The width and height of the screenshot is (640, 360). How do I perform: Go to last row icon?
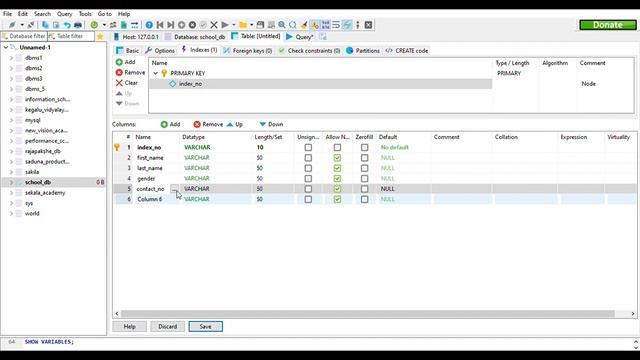171,25
